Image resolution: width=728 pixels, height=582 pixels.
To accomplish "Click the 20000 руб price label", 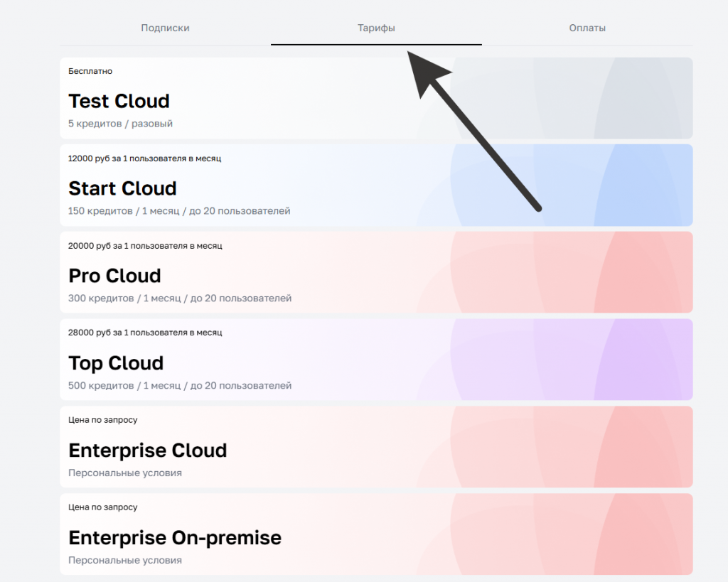I will point(145,246).
